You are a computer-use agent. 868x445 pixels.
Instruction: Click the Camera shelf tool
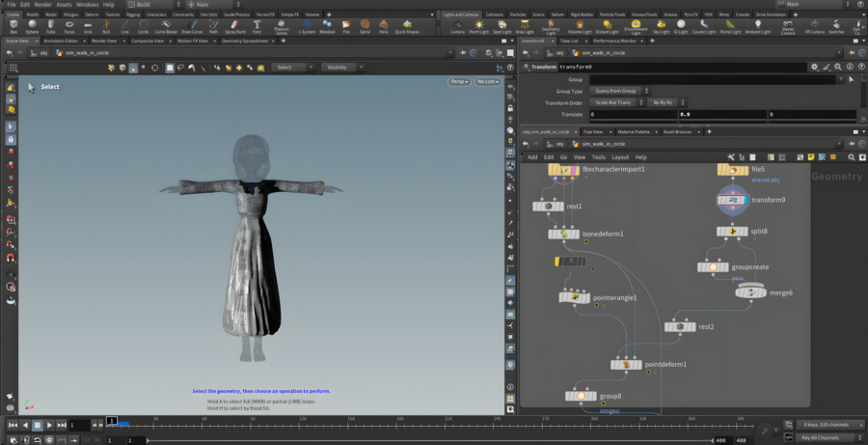(x=457, y=26)
